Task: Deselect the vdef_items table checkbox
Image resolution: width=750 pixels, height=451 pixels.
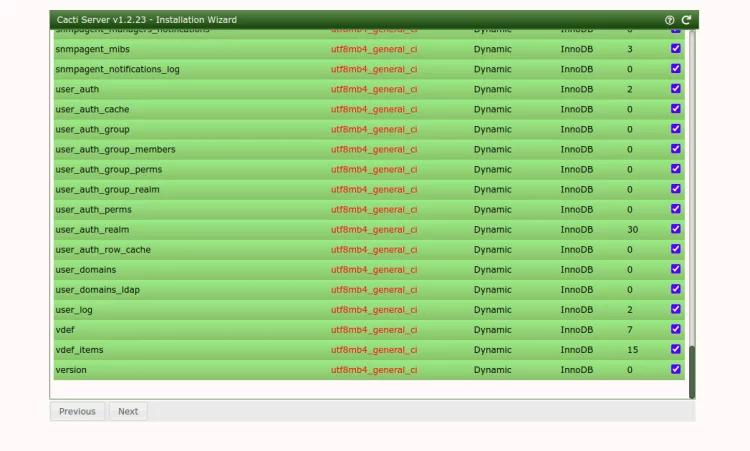Action: (x=676, y=349)
